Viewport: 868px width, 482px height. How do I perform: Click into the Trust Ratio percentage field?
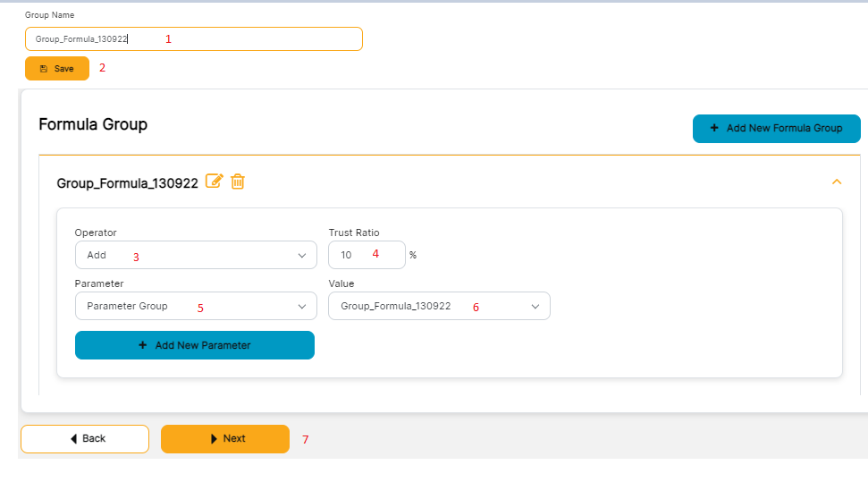pos(367,255)
